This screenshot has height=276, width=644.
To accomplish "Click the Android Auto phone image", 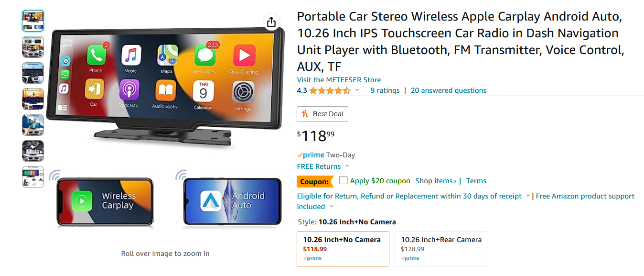I will point(232,201).
